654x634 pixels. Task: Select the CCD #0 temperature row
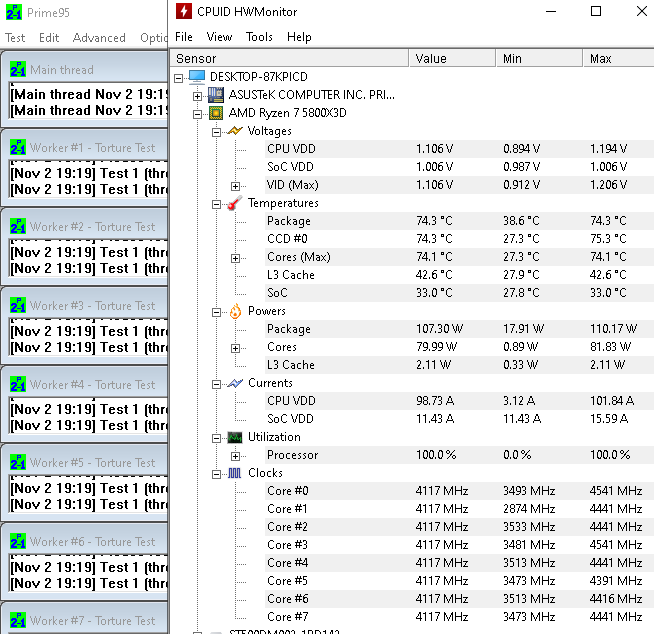click(458, 239)
